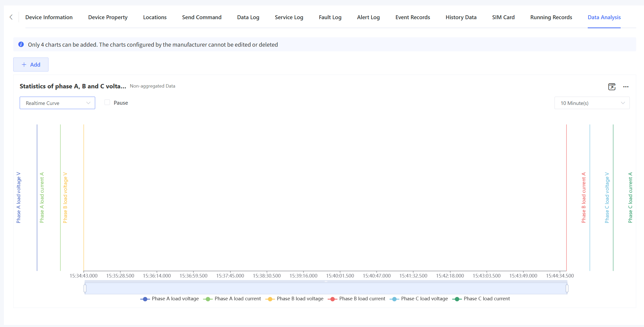Open the 10 Minute(s) time range dropdown
The width and height of the screenshot is (644, 327).
coord(592,103)
